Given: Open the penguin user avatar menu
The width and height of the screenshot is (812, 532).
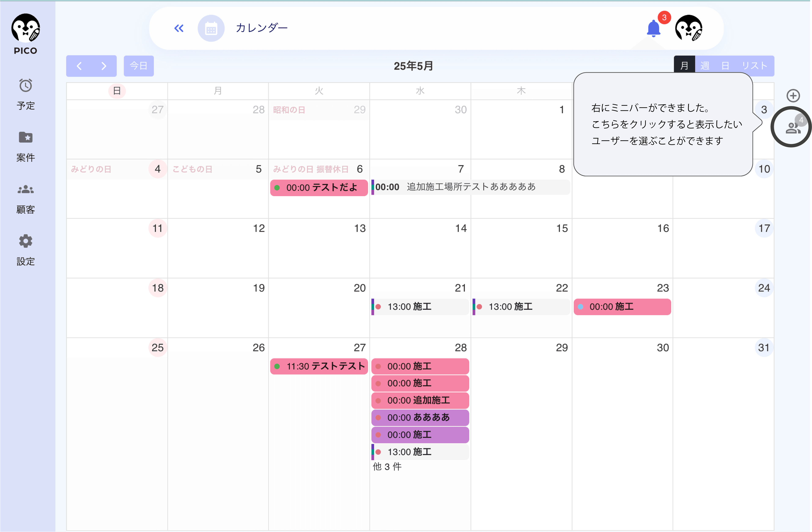Looking at the screenshot, I should (x=689, y=28).
